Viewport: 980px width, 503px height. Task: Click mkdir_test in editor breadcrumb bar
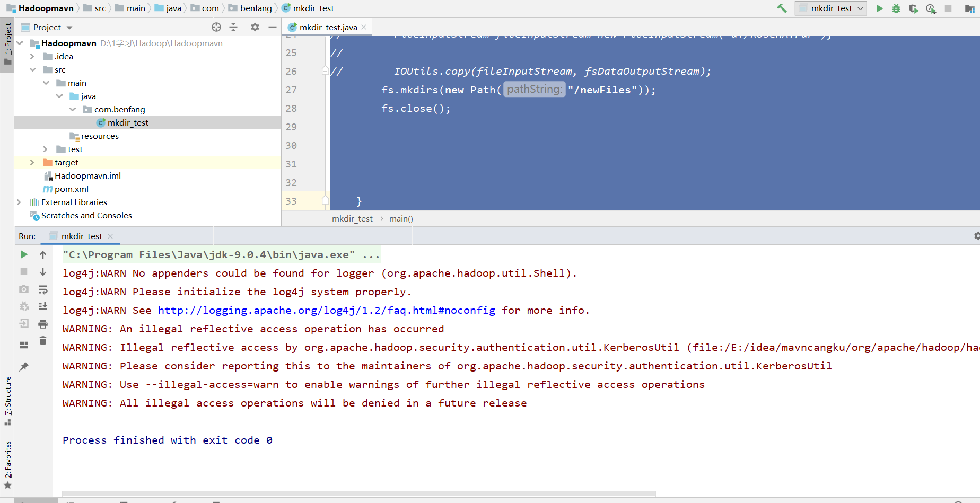[352, 218]
